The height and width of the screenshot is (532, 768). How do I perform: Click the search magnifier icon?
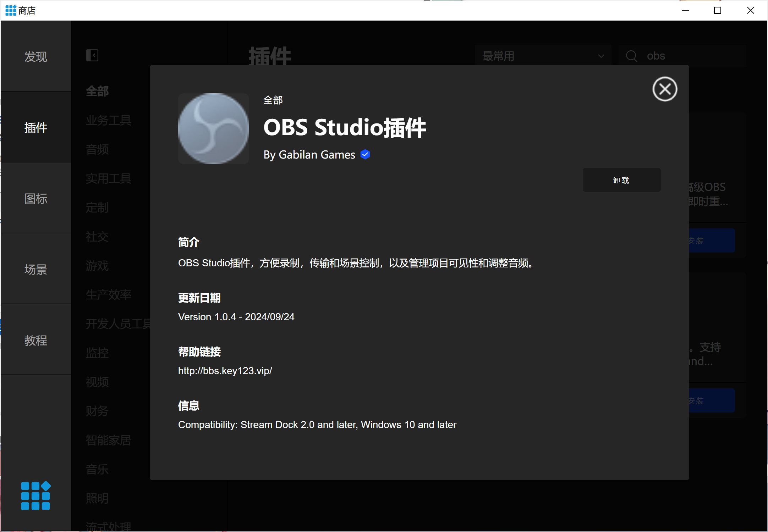pyautogui.click(x=632, y=56)
